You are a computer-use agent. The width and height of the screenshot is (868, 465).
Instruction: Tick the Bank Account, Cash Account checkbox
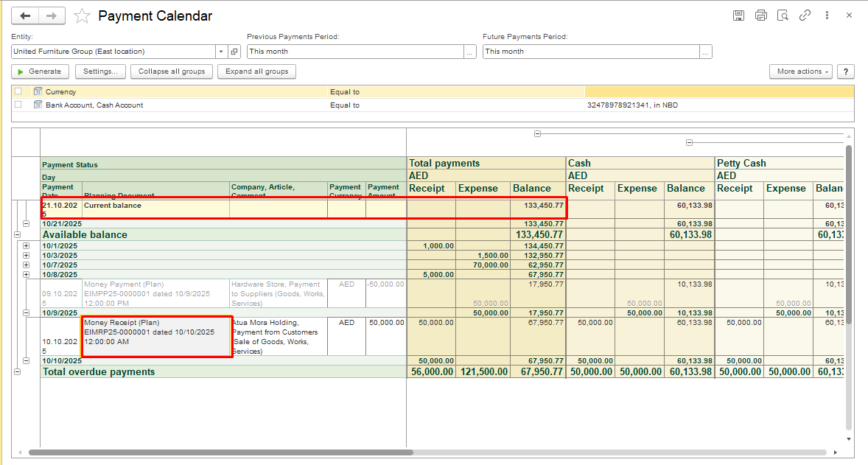tap(18, 105)
